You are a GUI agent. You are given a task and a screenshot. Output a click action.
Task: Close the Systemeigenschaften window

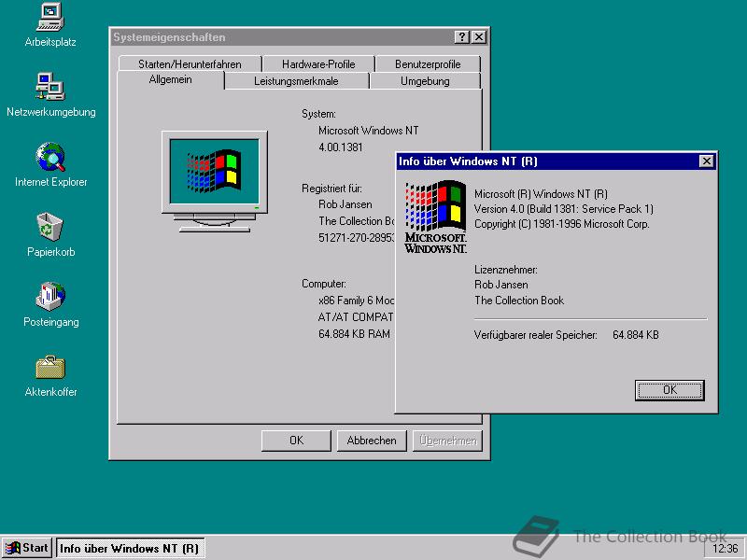(479, 37)
